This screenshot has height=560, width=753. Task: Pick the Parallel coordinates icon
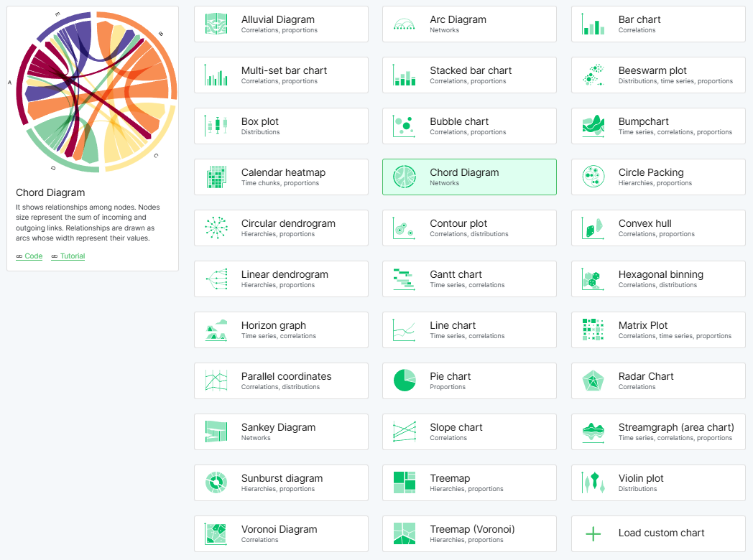[216, 381]
